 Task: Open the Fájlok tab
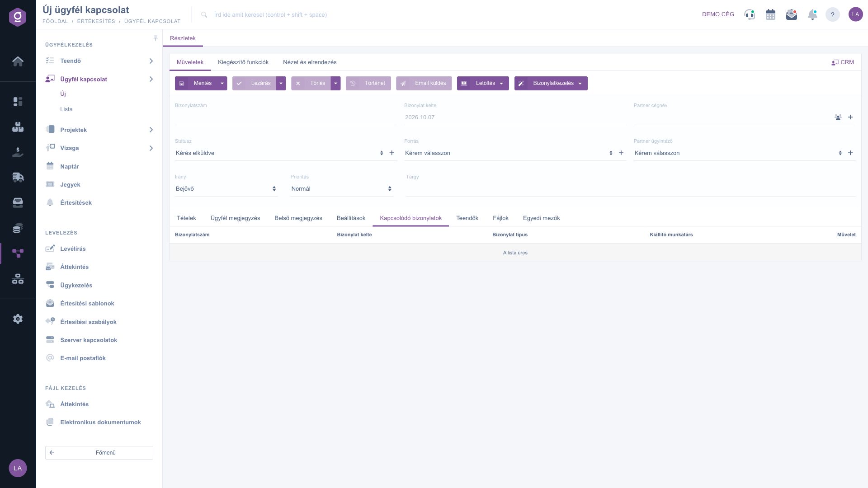click(x=500, y=218)
